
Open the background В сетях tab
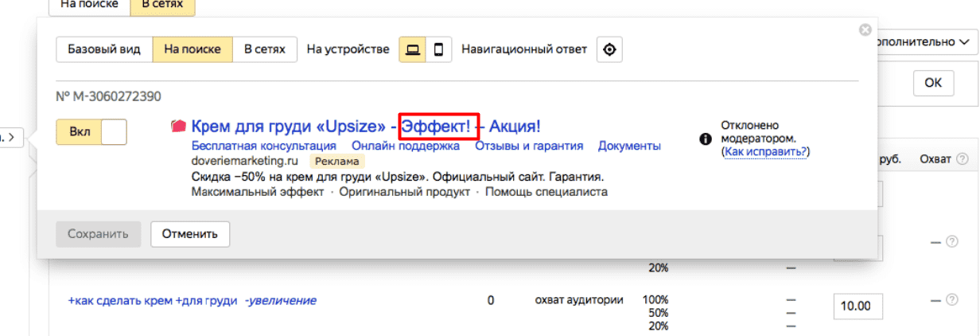pos(162,6)
